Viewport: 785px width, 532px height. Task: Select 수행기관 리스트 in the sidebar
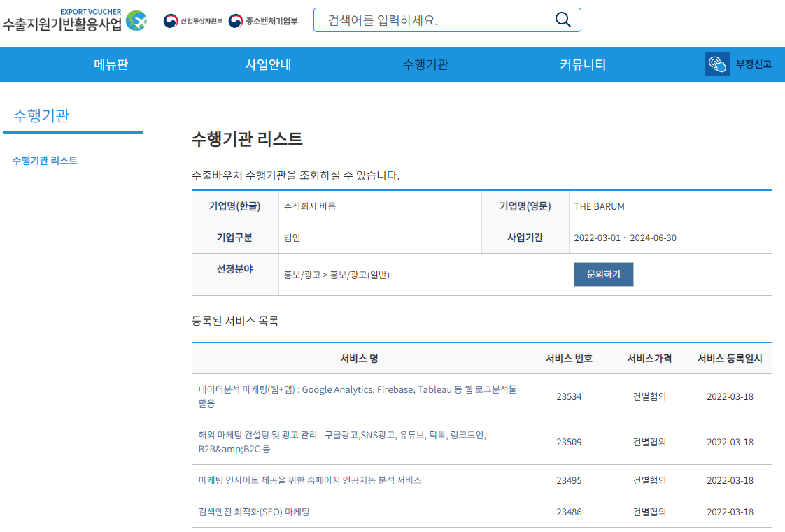click(x=45, y=161)
